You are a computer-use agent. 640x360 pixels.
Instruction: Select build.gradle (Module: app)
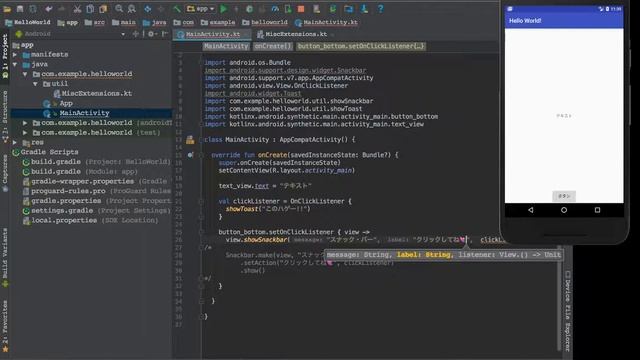click(80, 171)
